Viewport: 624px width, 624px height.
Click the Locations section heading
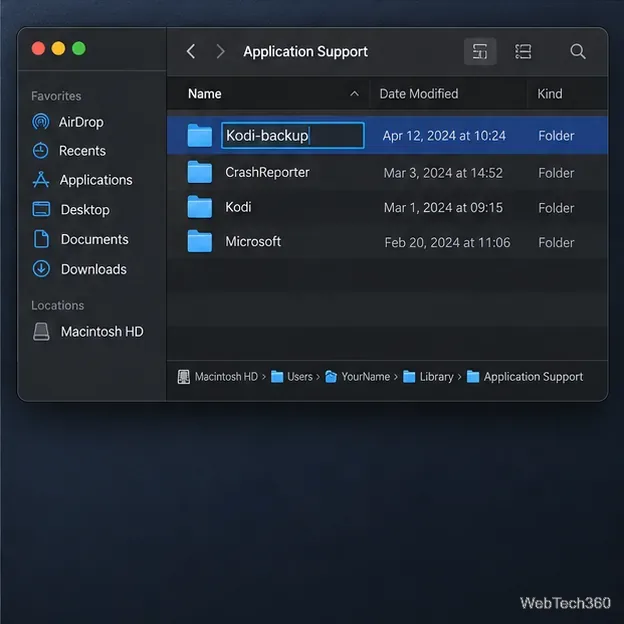point(58,305)
